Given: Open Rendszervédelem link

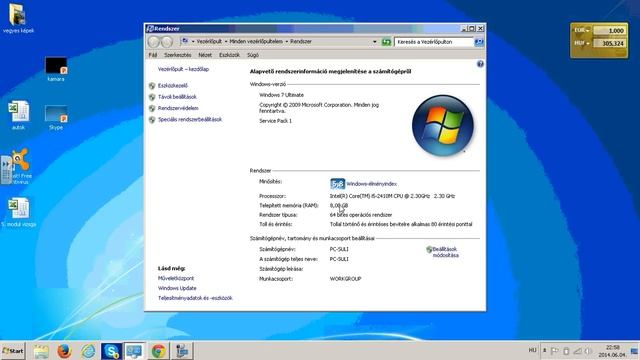Looking at the screenshot, I should coord(178,108).
